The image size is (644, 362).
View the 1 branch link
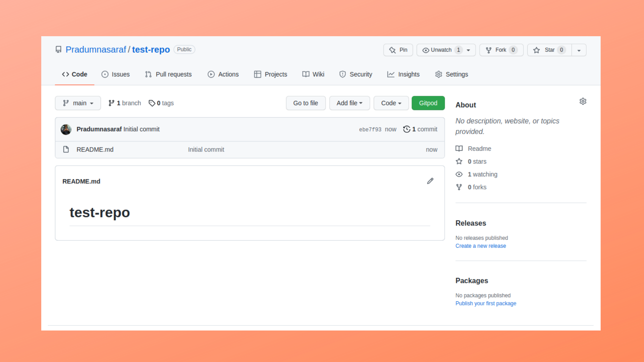pyautogui.click(x=125, y=103)
